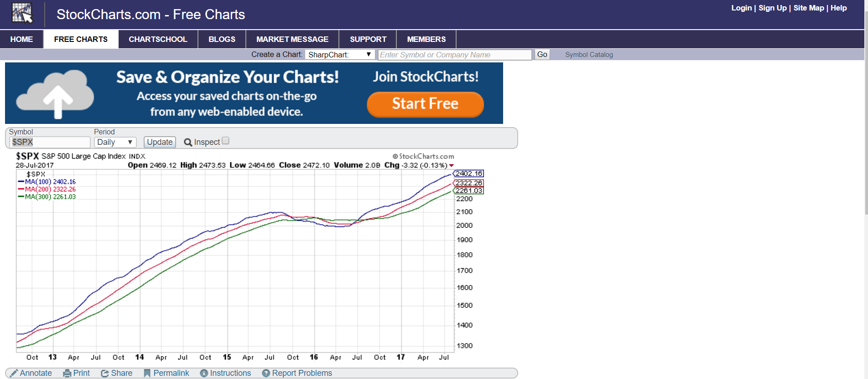Open the SharpChart chart type dropdown
This screenshot has width=868, height=379.
340,55
